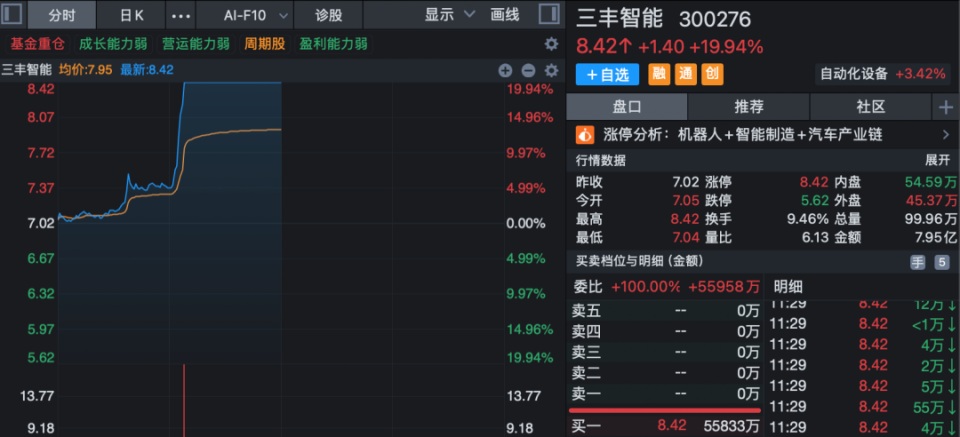Open more chart periods ellipsis
960x437 pixels.
[181, 15]
